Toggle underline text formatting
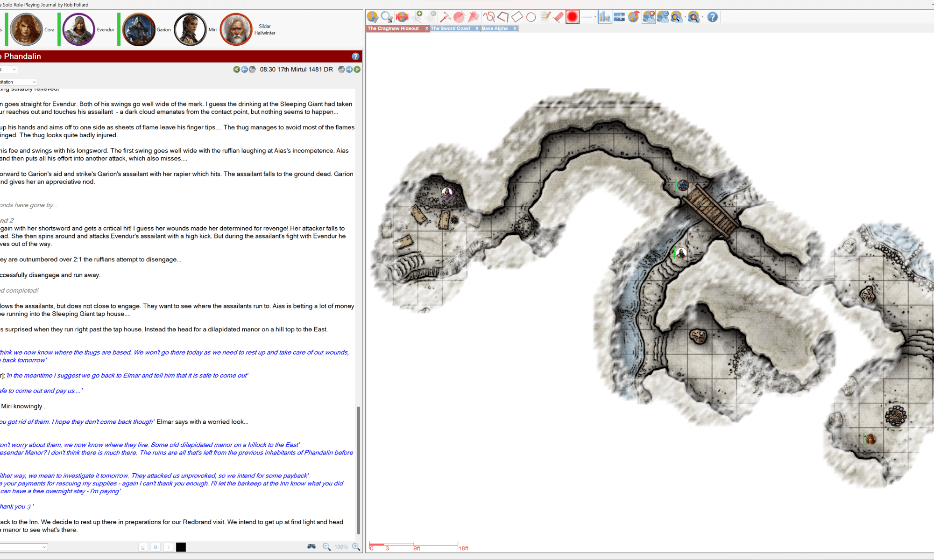Image resolution: width=934 pixels, height=560 pixels. click(x=143, y=547)
